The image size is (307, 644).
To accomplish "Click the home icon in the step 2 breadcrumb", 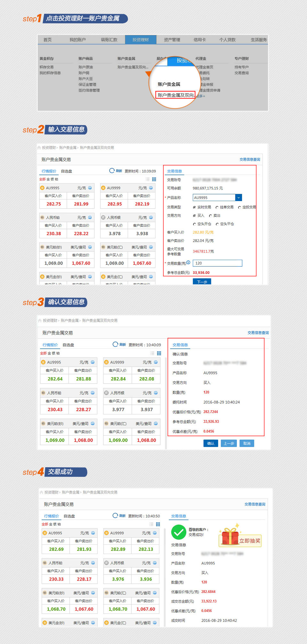I will [39, 148].
